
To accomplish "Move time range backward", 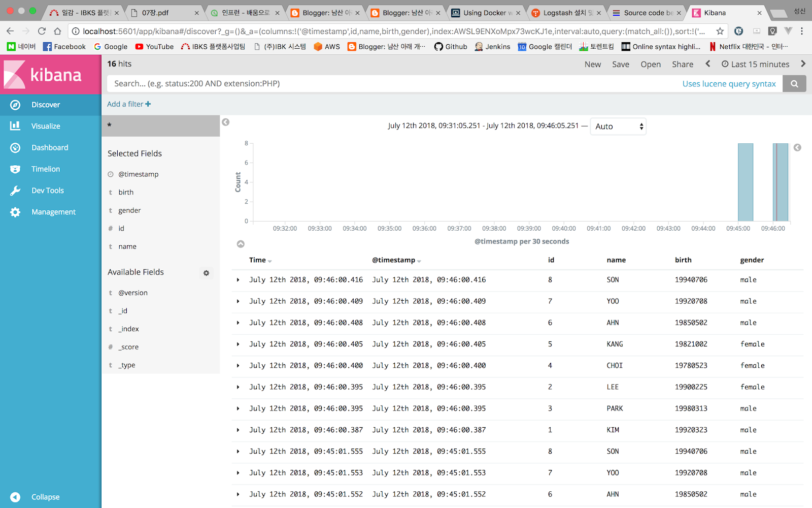I will tap(708, 63).
